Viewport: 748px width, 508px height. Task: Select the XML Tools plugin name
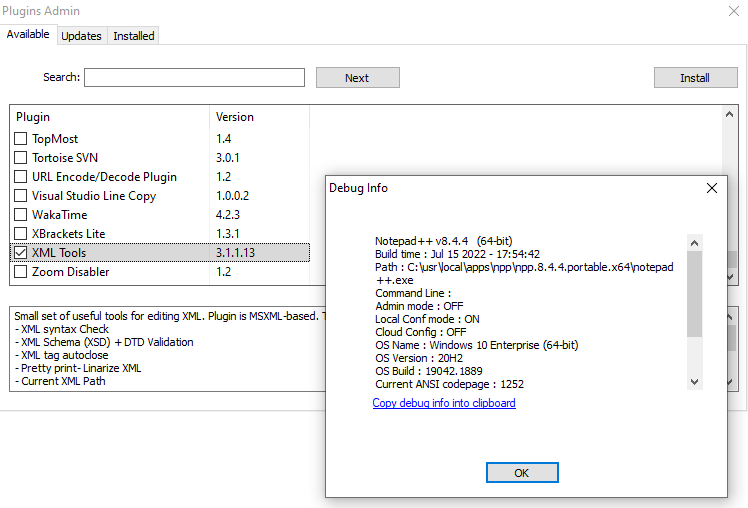[59, 253]
